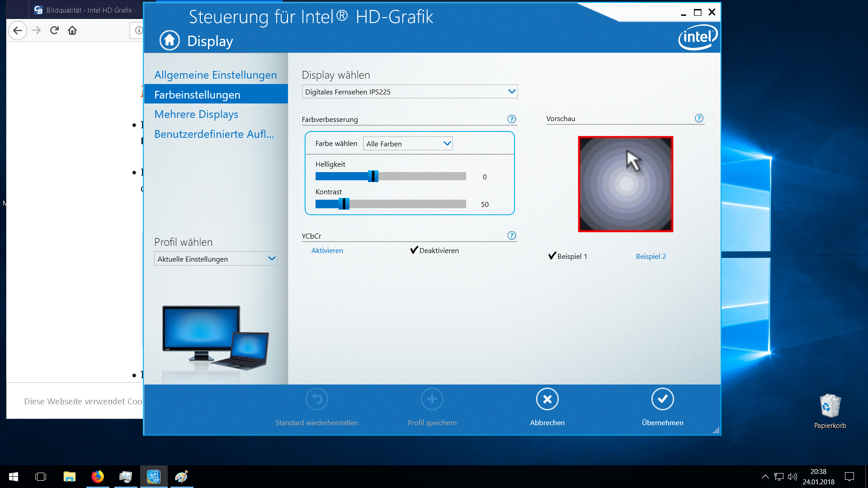Open the Profil wählen dropdown

[216, 259]
